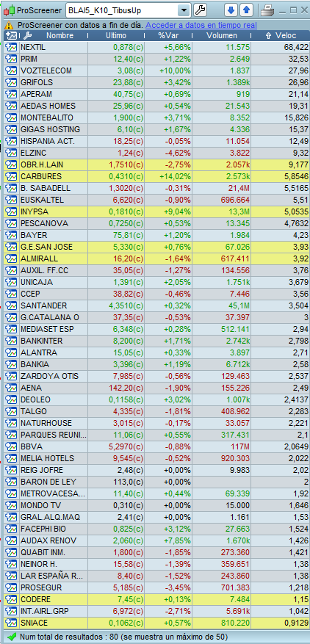Select the ZARDOYA OTIS name cell
This screenshot has width=310, height=644.
pos(54,376)
